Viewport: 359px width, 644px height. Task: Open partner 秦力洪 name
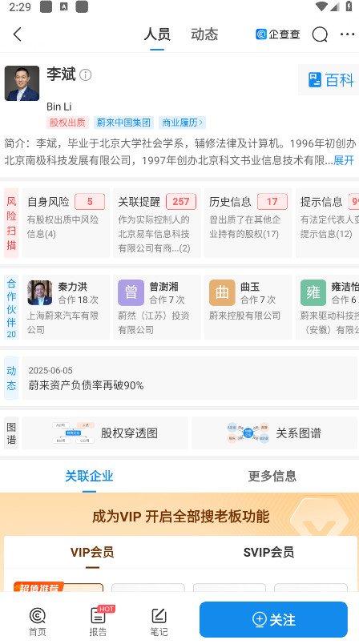[x=73, y=287]
